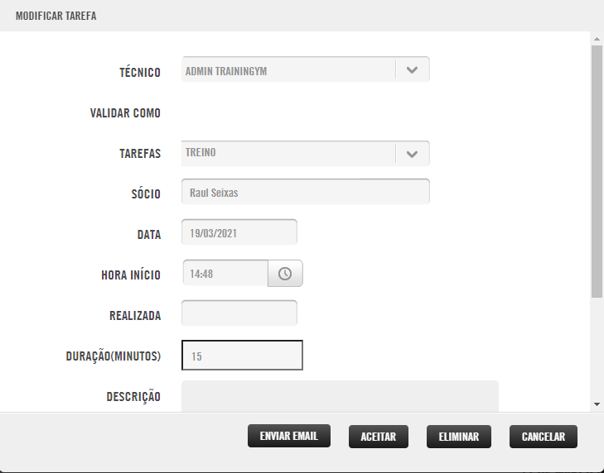
Task: Expand the Técnico dropdown arrow
Action: (412, 70)
